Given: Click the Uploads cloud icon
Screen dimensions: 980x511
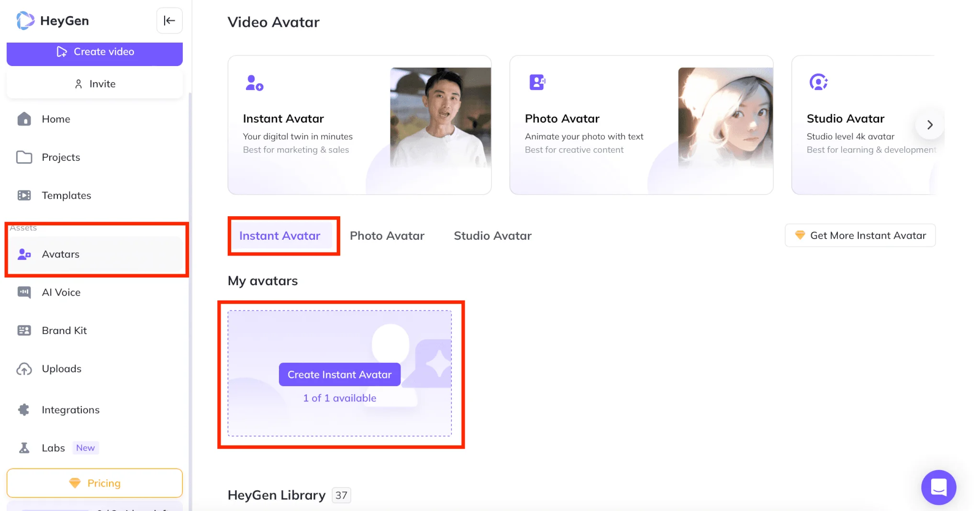Looking at the screenshot, I should [24, 369].
